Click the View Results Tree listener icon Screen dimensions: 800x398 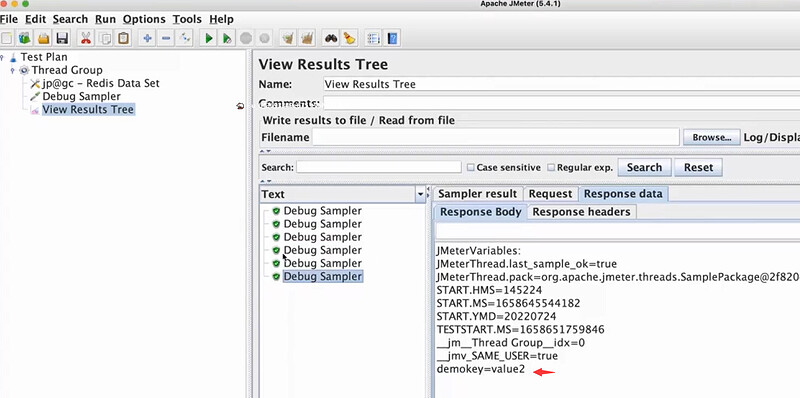[35, 110]
